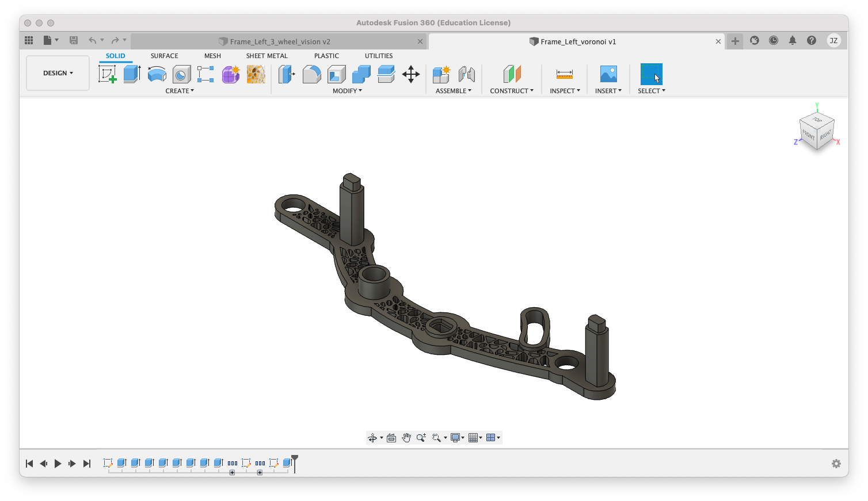Open the DESIGN workspace dropdown

point(58,73)
